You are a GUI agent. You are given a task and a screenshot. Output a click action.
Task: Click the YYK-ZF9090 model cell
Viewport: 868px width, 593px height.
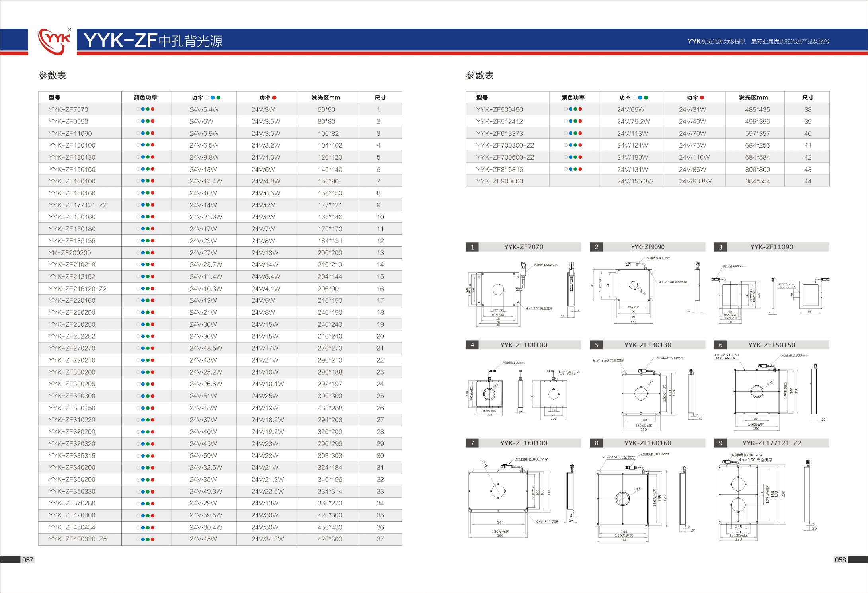68,121
